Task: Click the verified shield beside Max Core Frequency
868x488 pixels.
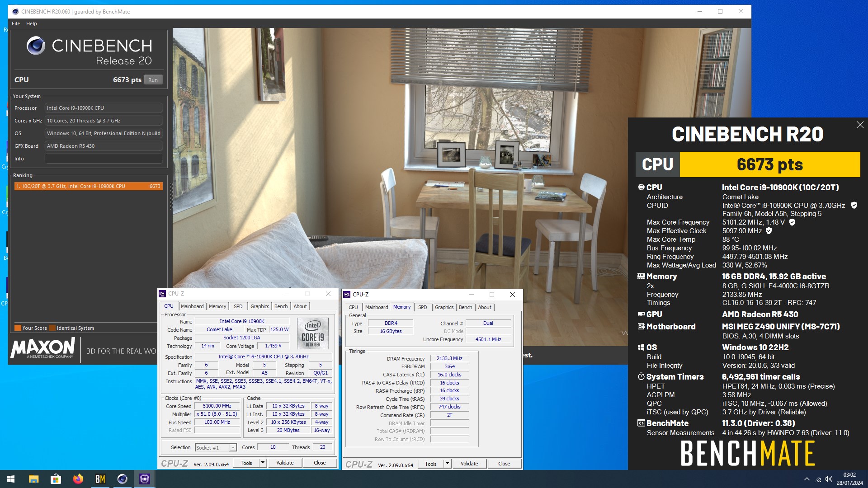Action: point(792,222)
